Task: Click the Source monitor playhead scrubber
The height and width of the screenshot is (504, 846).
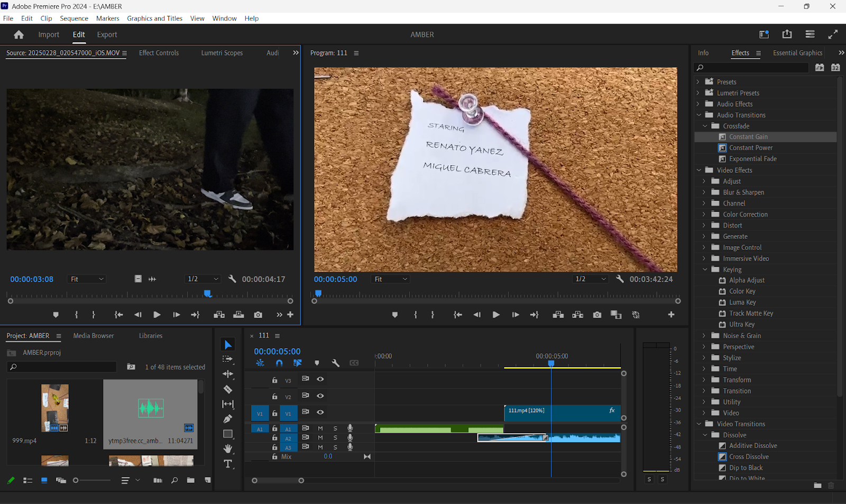Action: coord(208,293)
